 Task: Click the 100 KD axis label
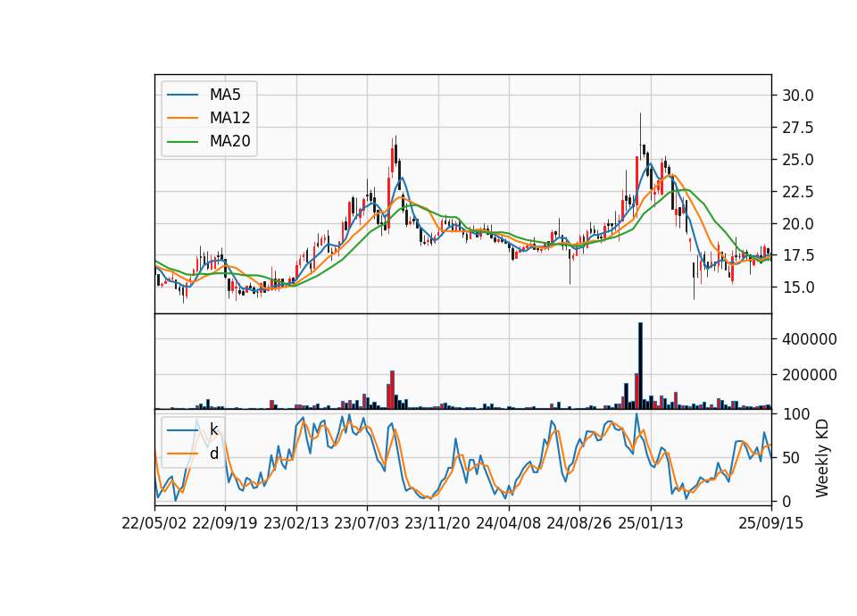pos(795,414)
